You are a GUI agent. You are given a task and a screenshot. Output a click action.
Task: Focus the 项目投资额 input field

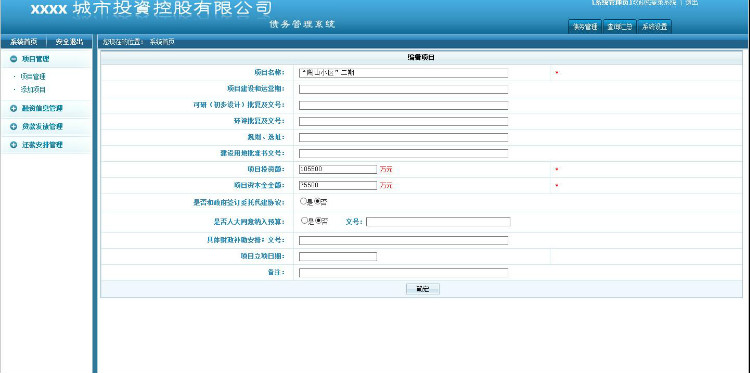[338, 169]
